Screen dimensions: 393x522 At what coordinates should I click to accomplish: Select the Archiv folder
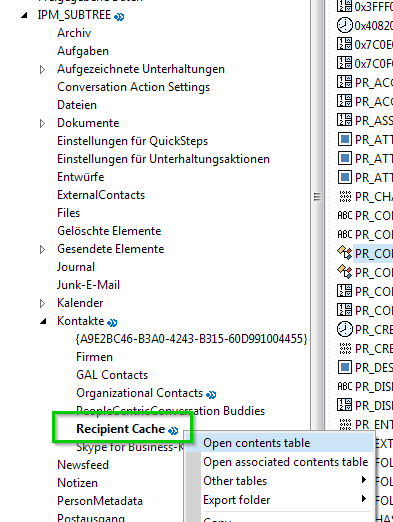[x=74, y=33]
